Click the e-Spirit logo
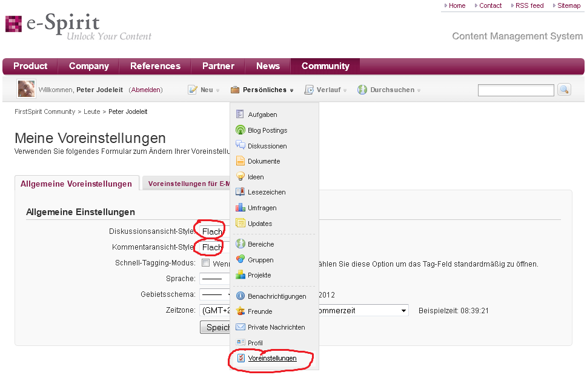 pos(78,27)
